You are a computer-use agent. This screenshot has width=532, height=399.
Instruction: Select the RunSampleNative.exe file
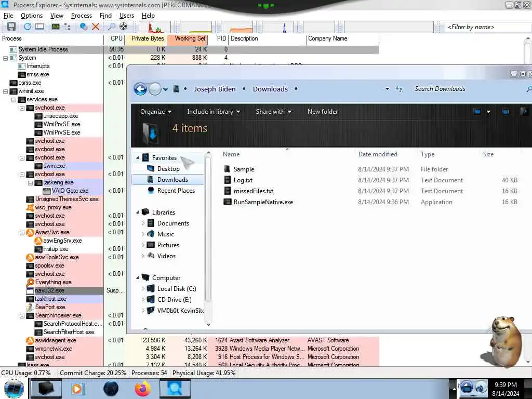tap(263, 202)
